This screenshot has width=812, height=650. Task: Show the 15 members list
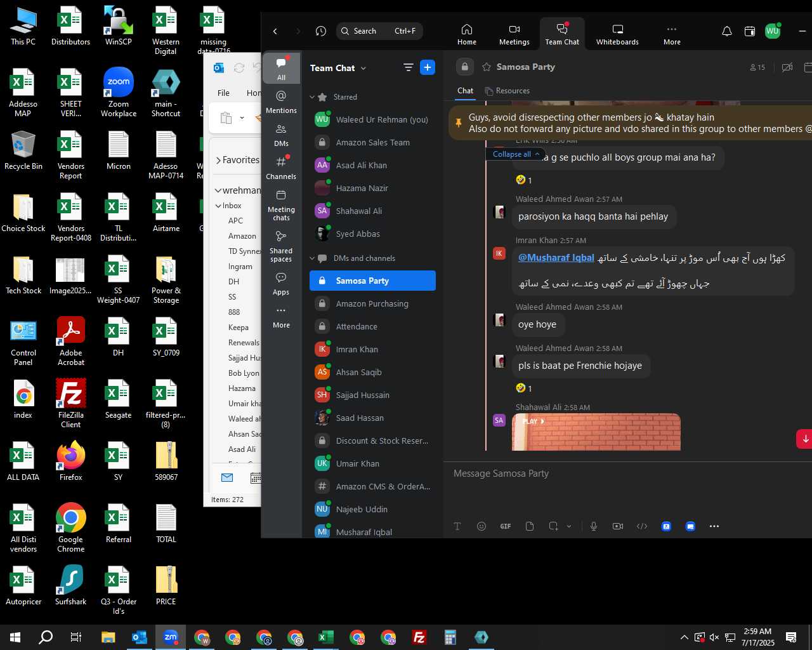(757, 67)
